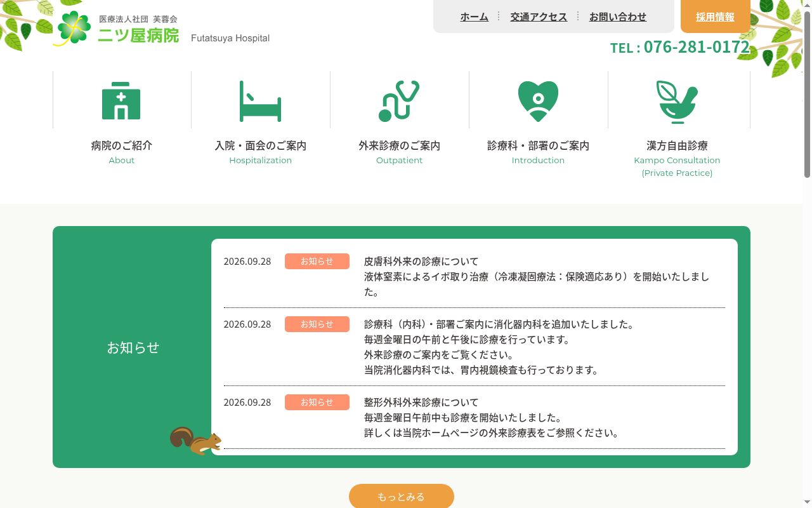
Task: Click the bed icon for hospitalization
Action: coord(260,101)
